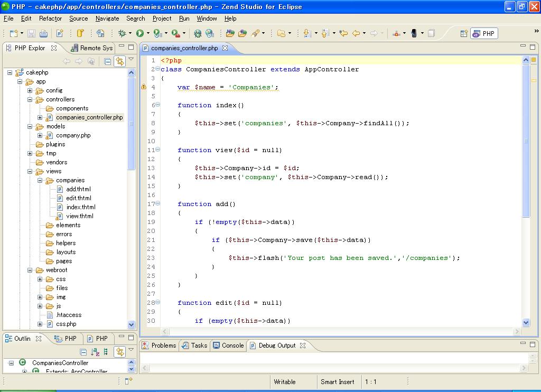This screenshot has height=392, width=541.
Task: Toggle the green tree-mode icon in Outline toolbar
Action: pyautogui.click(x=106, y=352)
